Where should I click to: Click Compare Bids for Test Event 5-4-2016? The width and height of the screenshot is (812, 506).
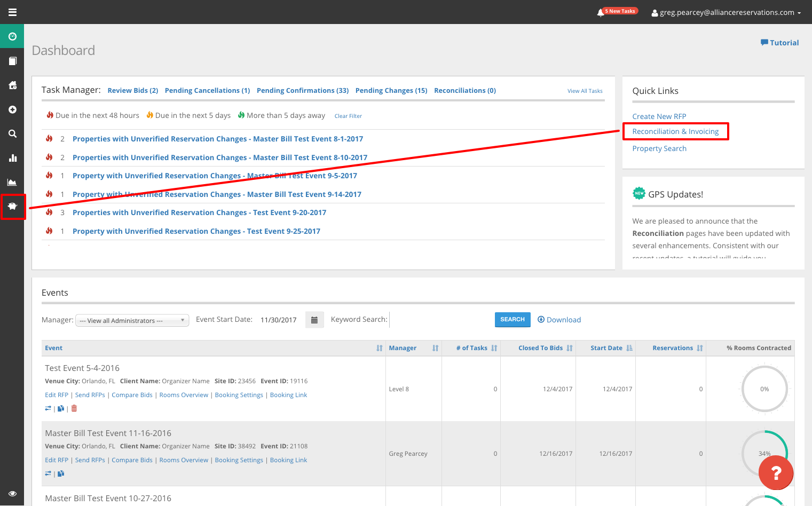(132, 395)
